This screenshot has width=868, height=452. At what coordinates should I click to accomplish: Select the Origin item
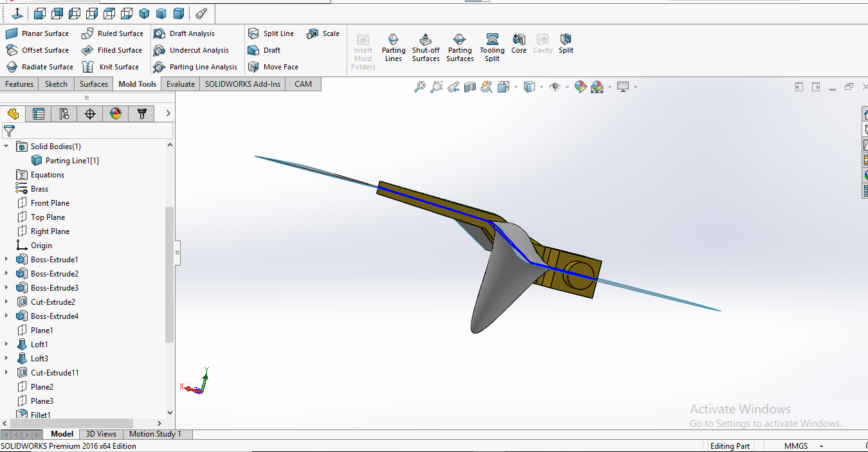click(41, 246)
